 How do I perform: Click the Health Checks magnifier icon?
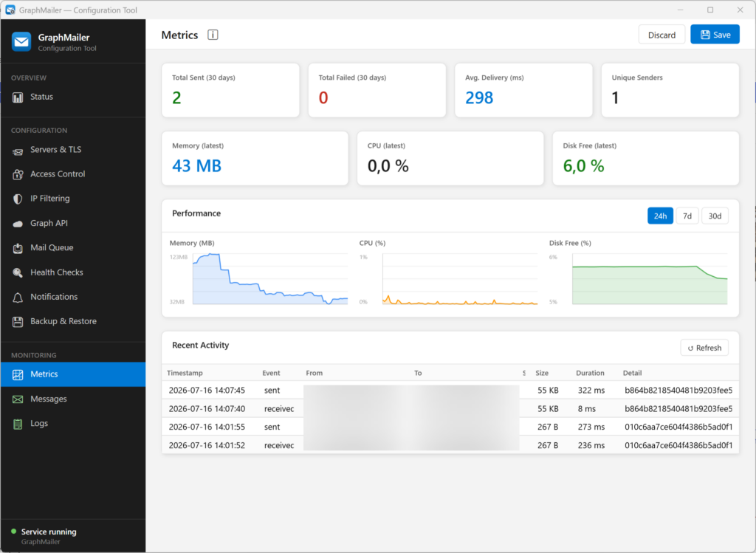18,273
